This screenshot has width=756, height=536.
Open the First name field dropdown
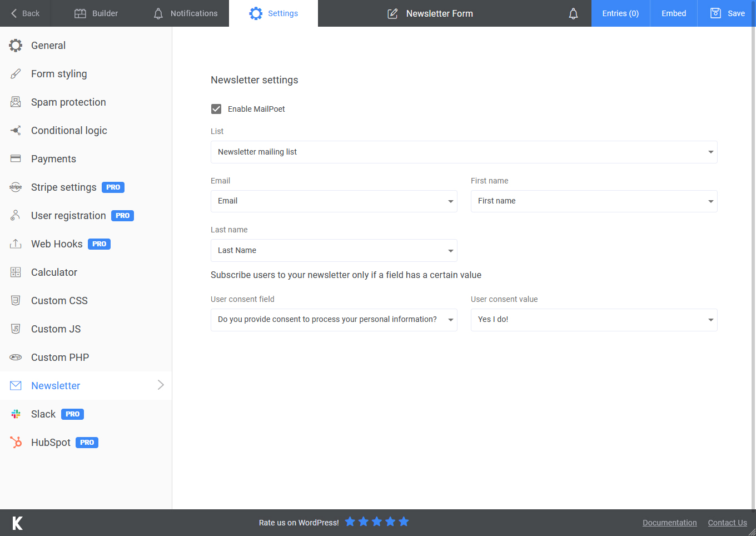tap(594, 201)
